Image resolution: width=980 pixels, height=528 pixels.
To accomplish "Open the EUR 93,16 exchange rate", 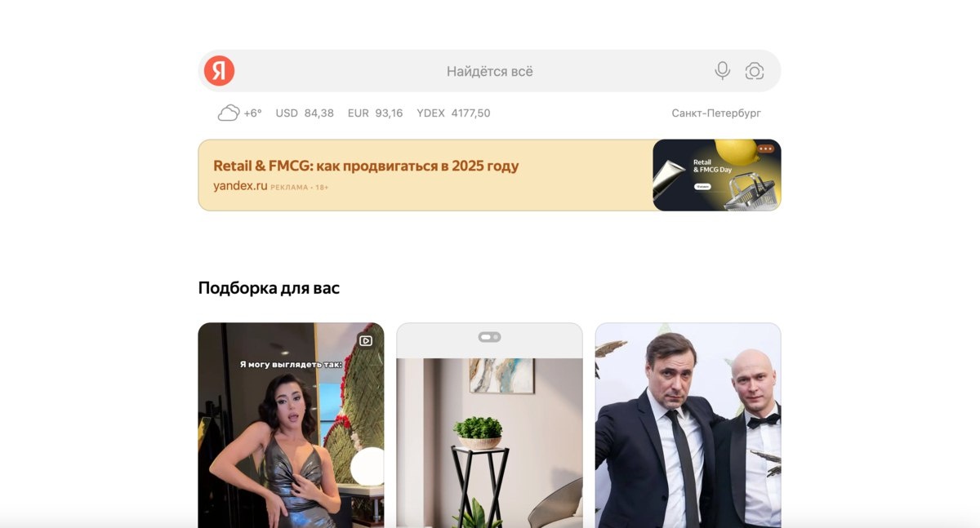I will click(375, 113).
